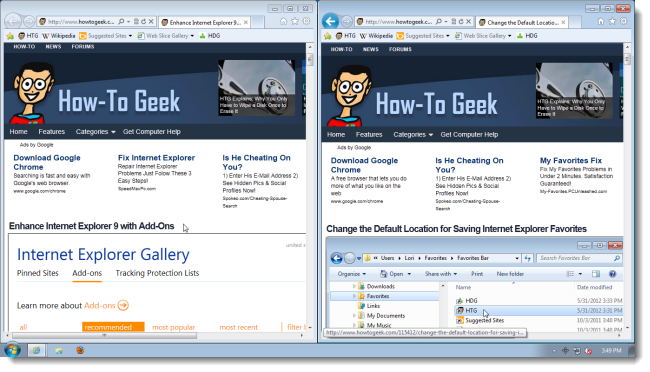Click clock in system tray
This screenshot has height=372, width=650.
click(x=611, y=351)
